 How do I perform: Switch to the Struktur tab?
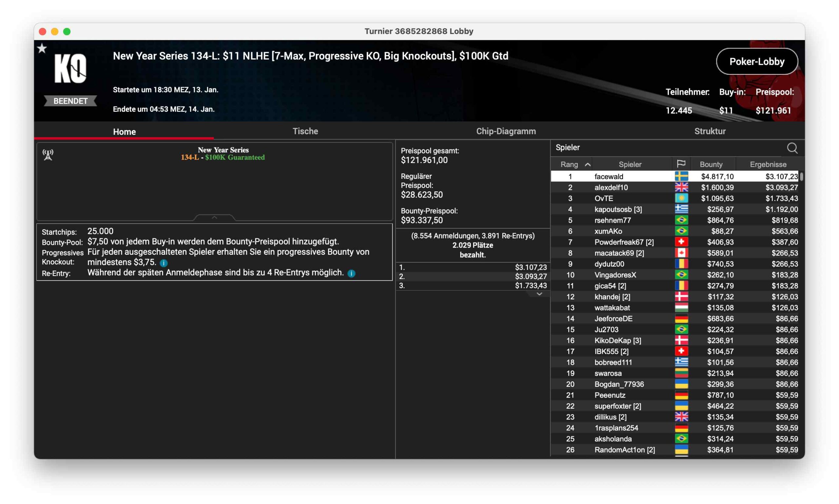710,131
